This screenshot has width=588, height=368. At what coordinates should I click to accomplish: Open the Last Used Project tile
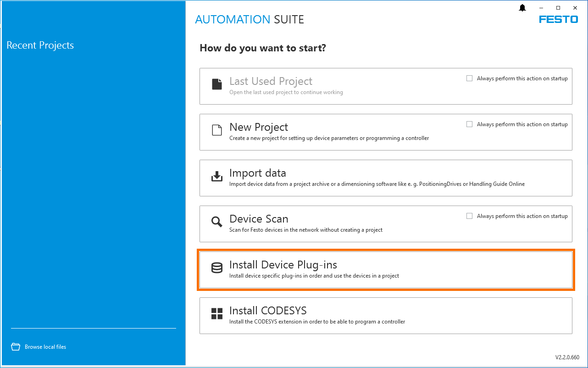(x=386, y=86)
